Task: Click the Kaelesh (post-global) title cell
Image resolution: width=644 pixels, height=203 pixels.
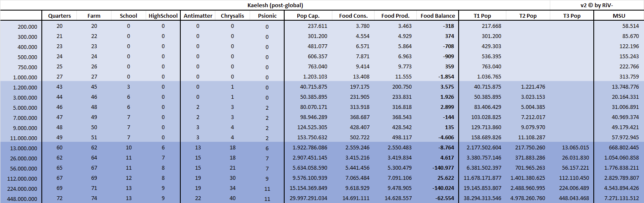Action: [275, 5]
